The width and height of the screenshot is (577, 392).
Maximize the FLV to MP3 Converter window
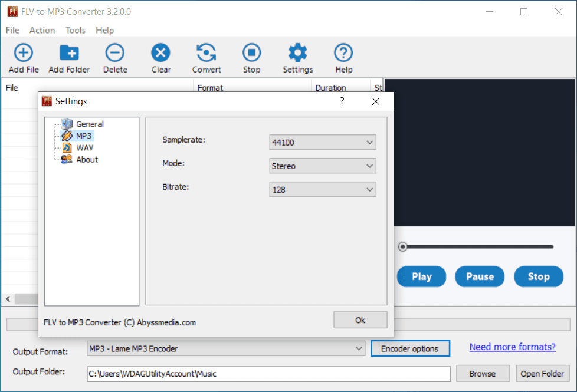click(x=524, y=12)
